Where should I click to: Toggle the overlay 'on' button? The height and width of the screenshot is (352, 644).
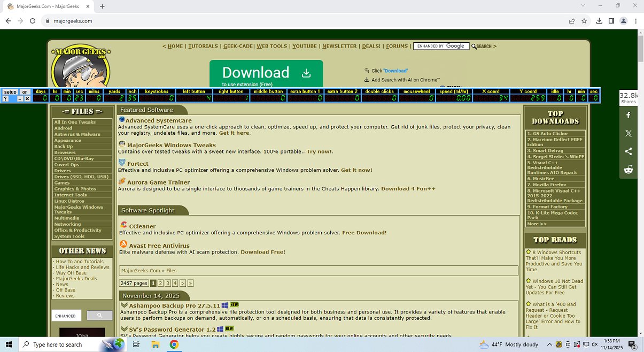25,92
